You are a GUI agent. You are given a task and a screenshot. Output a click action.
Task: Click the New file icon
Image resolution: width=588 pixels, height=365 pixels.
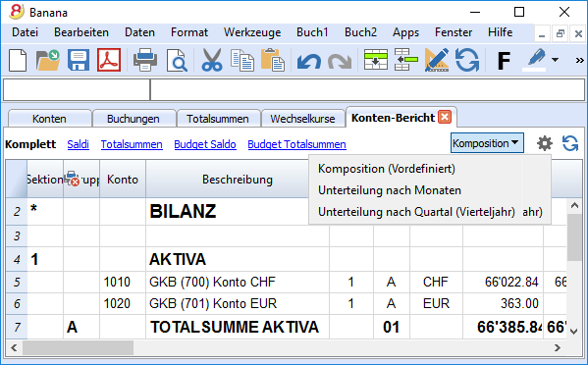[x=18, y=60]
